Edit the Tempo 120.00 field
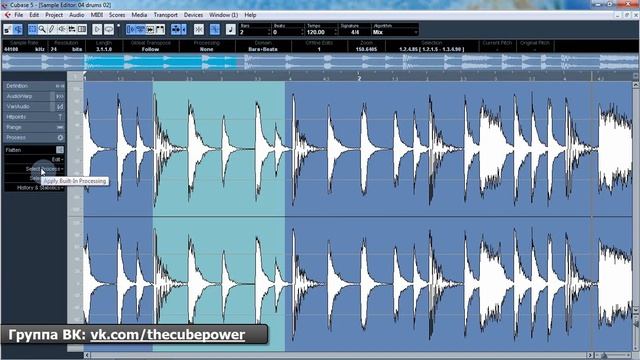The width and height of the screenshot is (640, 360). coord(320,32)
